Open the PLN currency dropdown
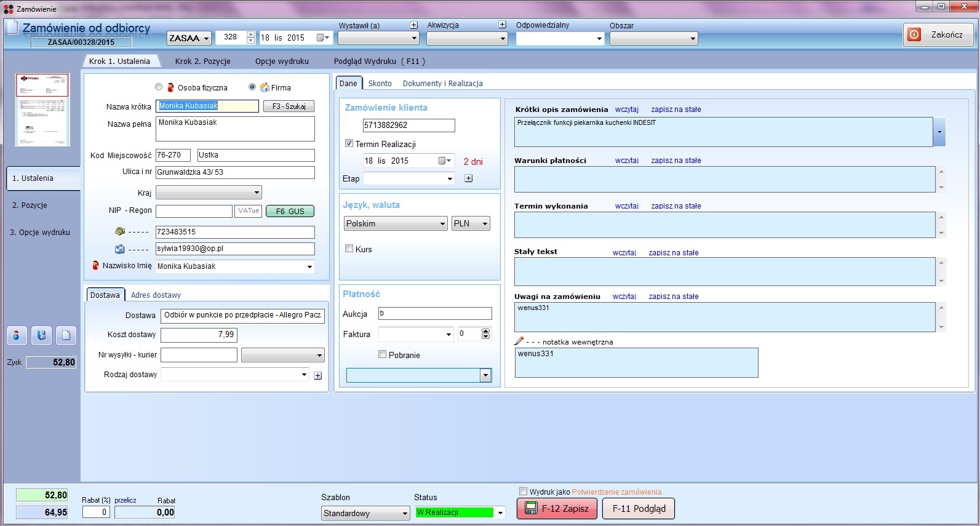The width and height of the screenshot is (980, 526). click(485, 224)
